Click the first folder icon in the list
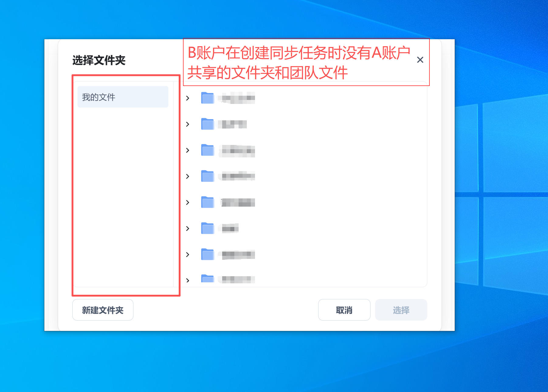Screen dimensions: 548x392 click(207, 98)
